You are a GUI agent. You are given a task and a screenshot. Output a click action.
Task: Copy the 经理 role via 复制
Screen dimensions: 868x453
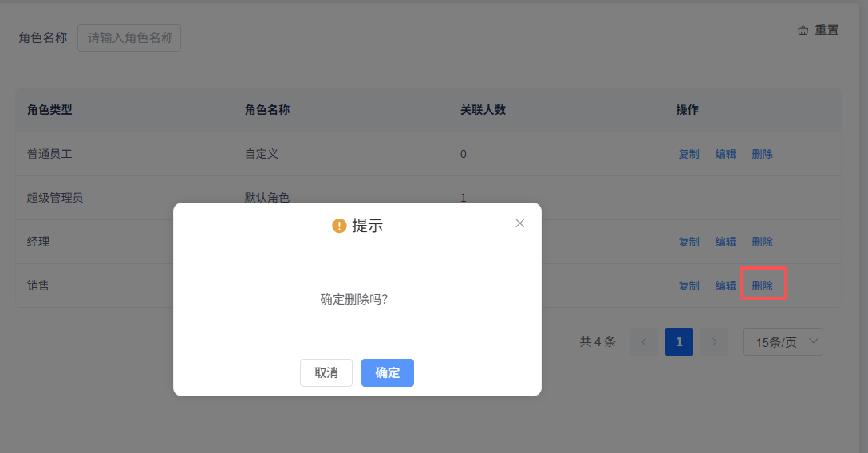(x=688, y=242)
